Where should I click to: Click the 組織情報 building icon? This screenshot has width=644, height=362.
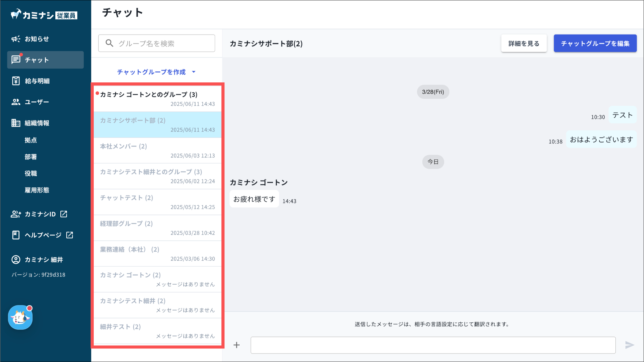click(16, 123)
